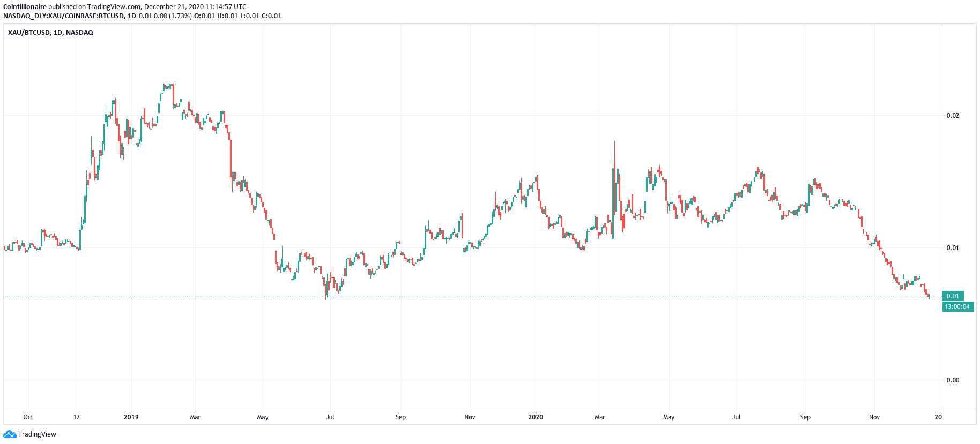Click the XAU/BTCUSD, 1D, NASDAQ chart title
The image size is (980, 444).
[50, 33]
